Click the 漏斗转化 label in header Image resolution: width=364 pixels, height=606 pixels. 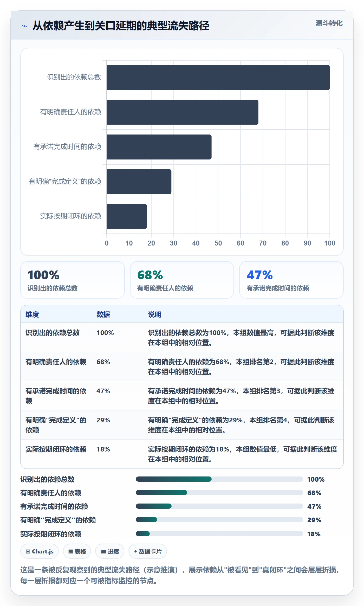click(329, 23)
